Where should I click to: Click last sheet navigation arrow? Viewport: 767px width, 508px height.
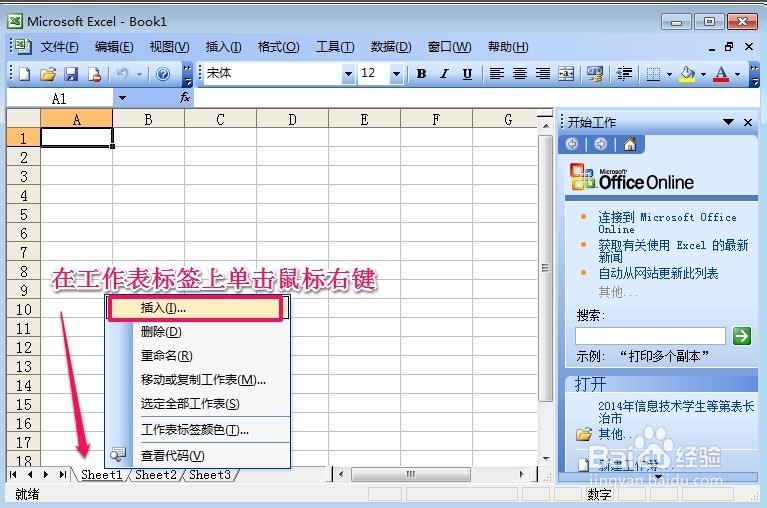[x=63, y=474]
